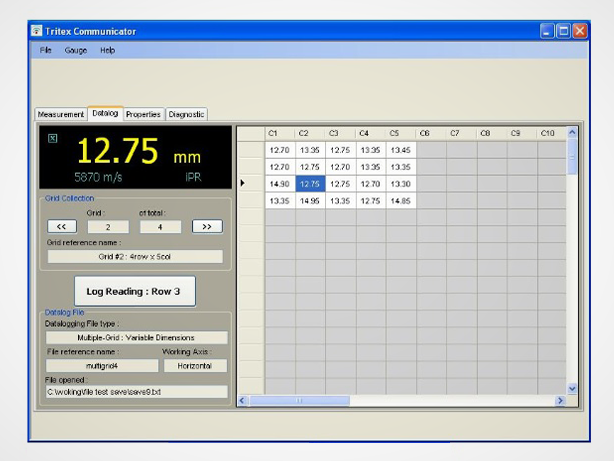Switch to the Measurement tab

click(61, 114)
